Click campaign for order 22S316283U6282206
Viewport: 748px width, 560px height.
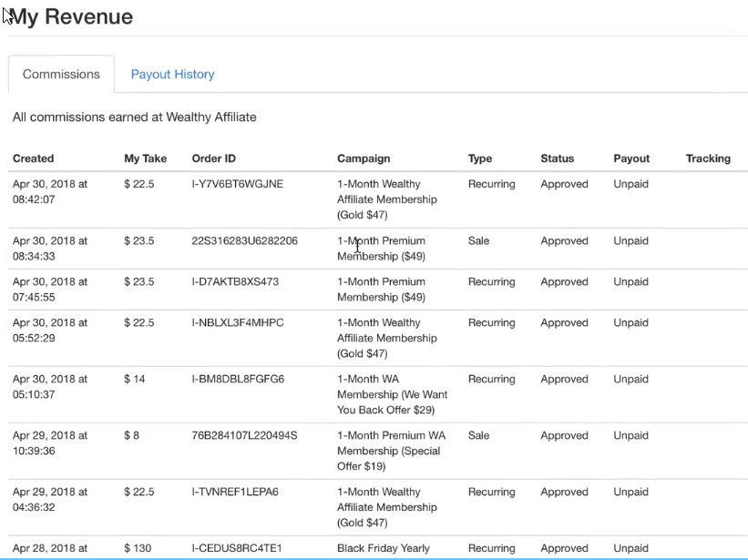(x=381, y=249)
